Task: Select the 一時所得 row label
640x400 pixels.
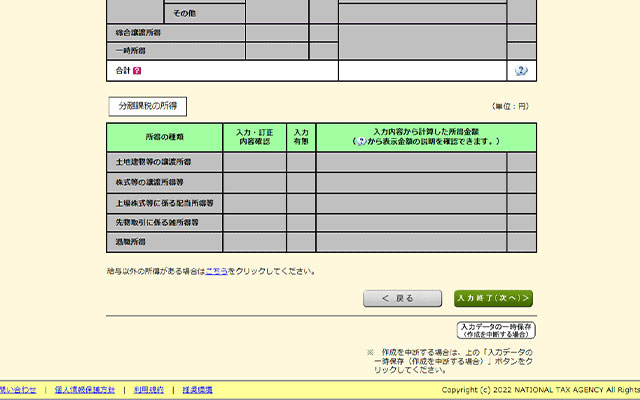Action: click(x=130, y=51)
